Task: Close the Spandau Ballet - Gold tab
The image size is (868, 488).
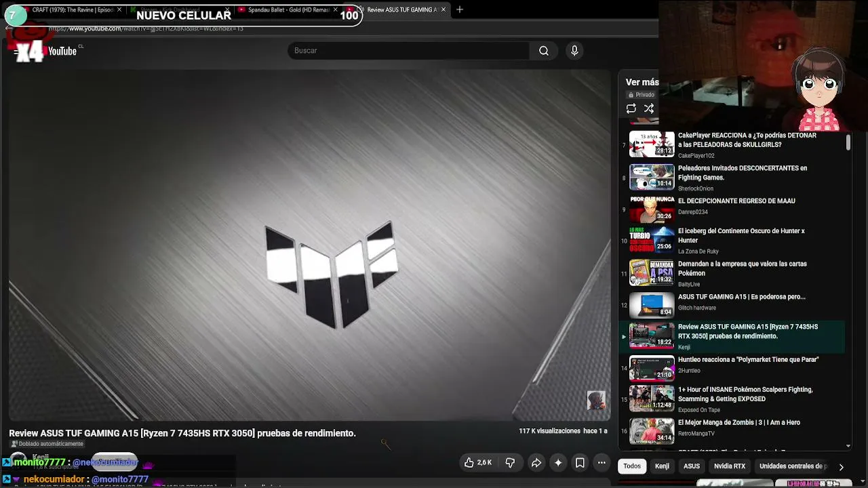Action: click(x=335, y=9)
